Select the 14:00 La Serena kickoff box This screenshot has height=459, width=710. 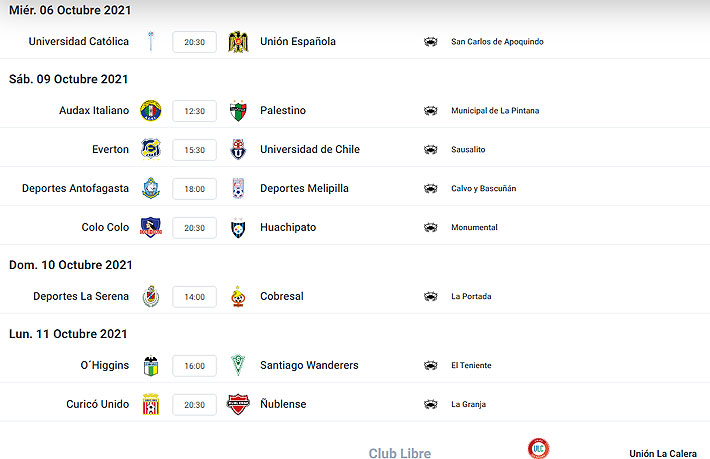[x=194, y=297]
